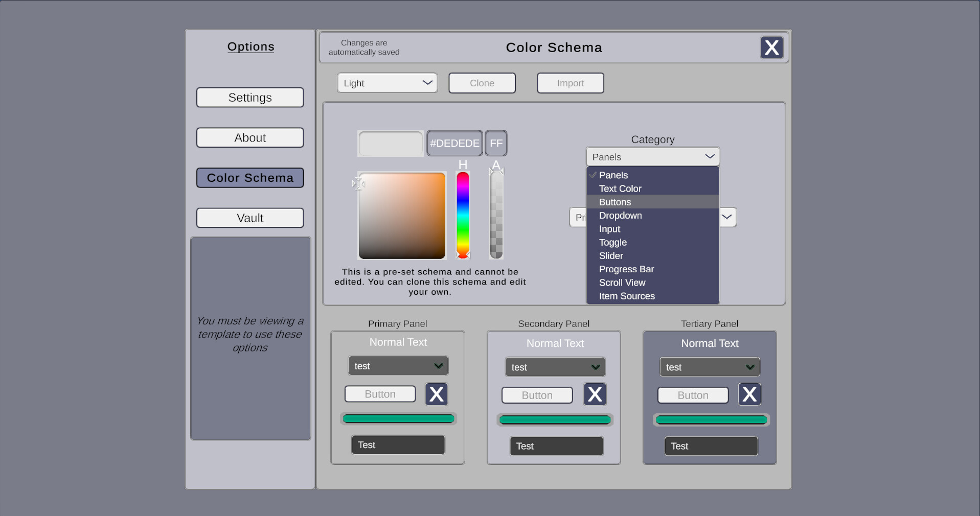The image size is (980, 516).
Task: Click the Test input field in Secondary Panel
Action: 556,445
